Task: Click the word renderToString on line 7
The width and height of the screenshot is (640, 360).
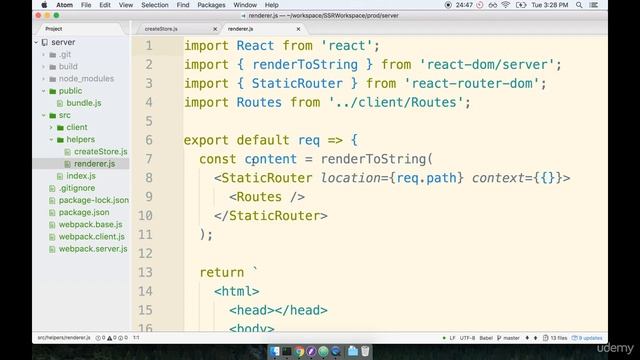Action: 373,159
